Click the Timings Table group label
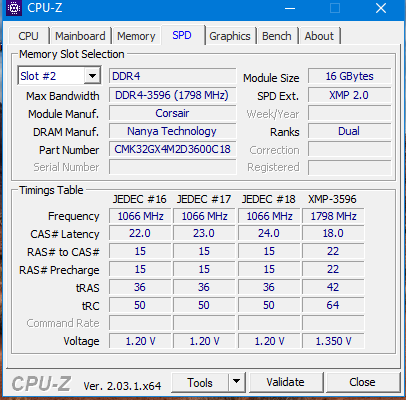406x400 pixels. click(51, 190)
